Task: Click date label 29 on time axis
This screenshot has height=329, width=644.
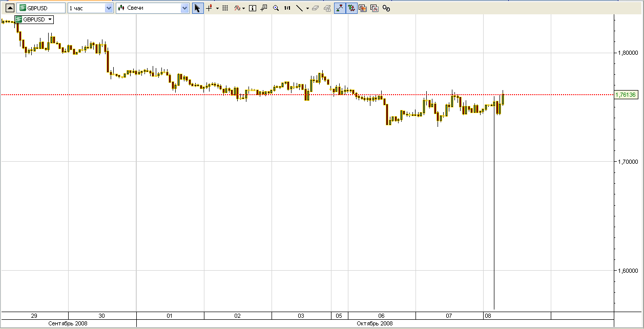Action: pos(34,316)
